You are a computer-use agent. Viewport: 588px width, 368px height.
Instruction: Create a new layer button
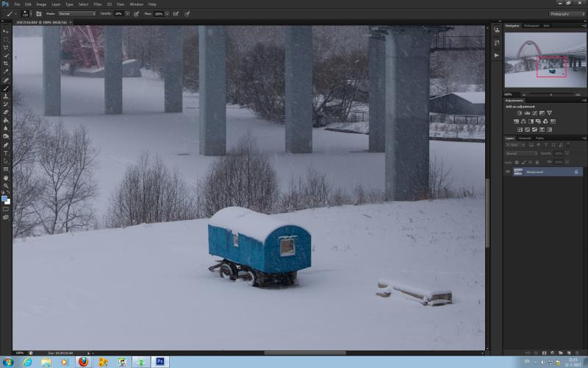[x=569, y=353]
